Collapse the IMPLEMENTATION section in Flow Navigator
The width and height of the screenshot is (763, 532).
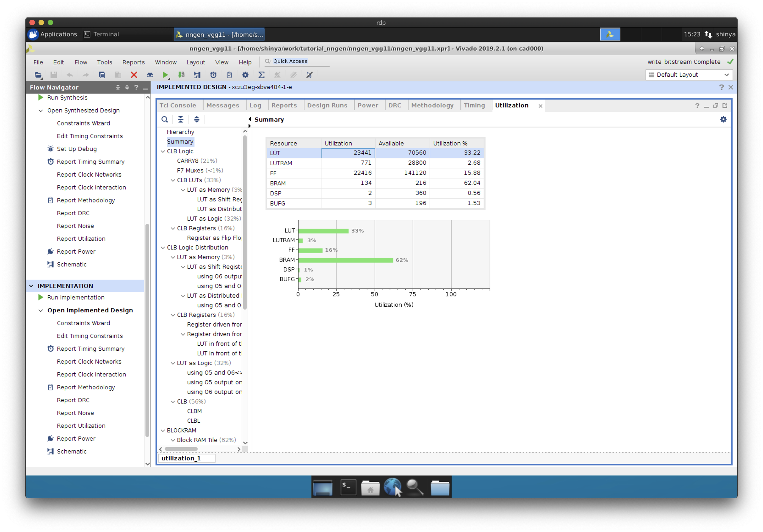(31, 286)
